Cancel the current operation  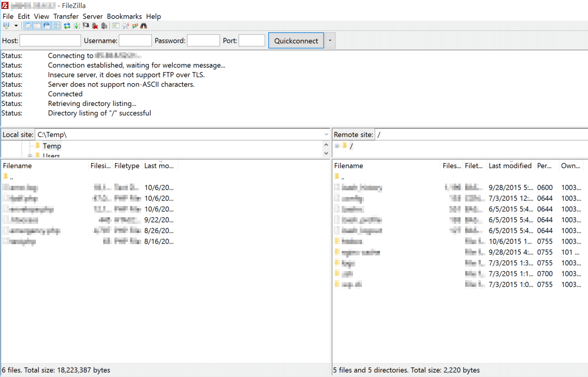coord(86,26)
